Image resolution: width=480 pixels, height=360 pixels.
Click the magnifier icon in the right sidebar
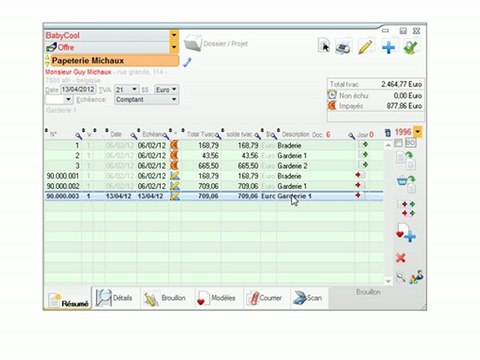coord(400,277)
